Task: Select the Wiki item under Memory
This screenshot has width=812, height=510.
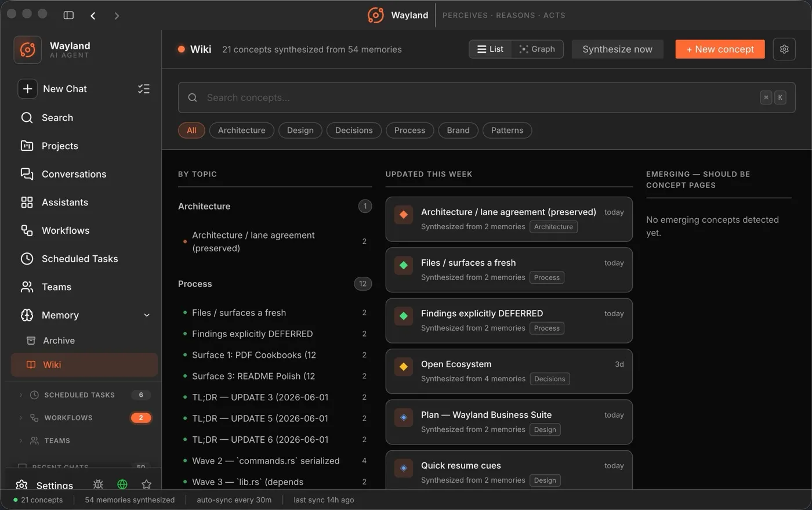Action: point(84,364)
